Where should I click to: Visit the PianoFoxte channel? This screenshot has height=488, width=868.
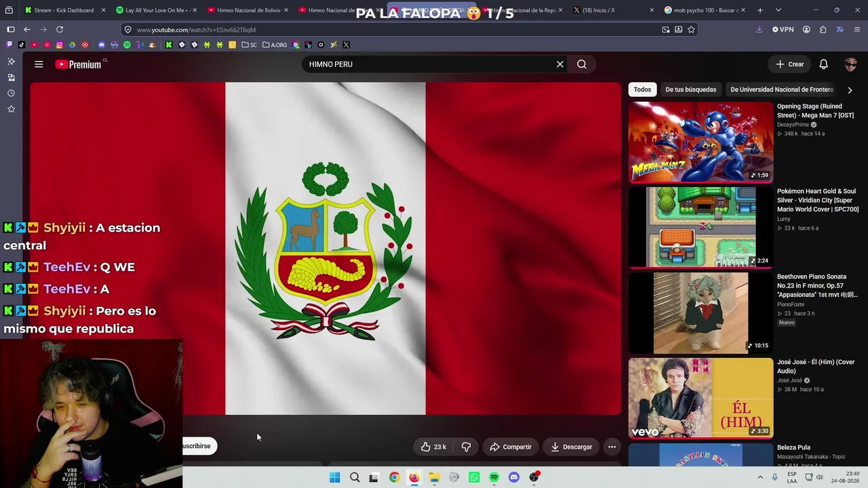click(x=791, y=304)
